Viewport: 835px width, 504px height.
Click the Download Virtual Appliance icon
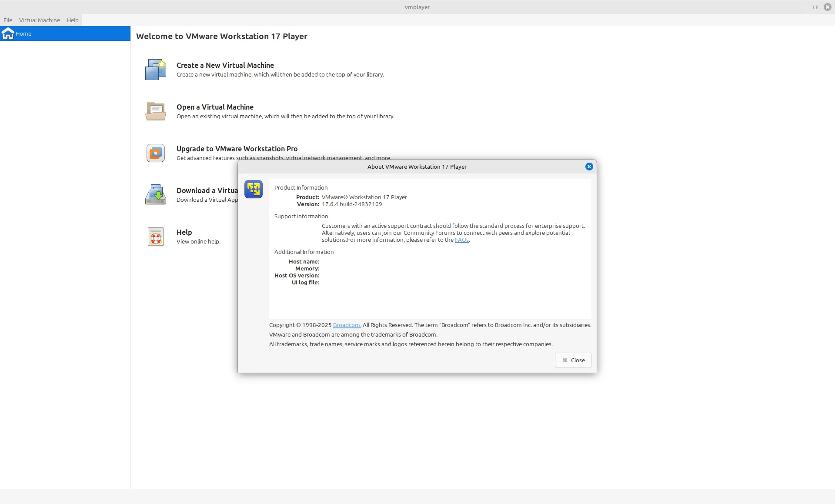pos(155,195)
